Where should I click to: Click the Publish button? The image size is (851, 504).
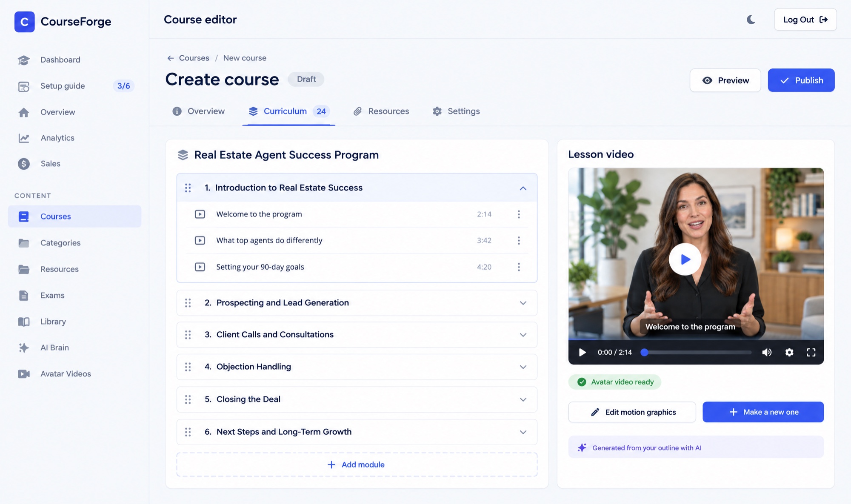click(801, 80)
